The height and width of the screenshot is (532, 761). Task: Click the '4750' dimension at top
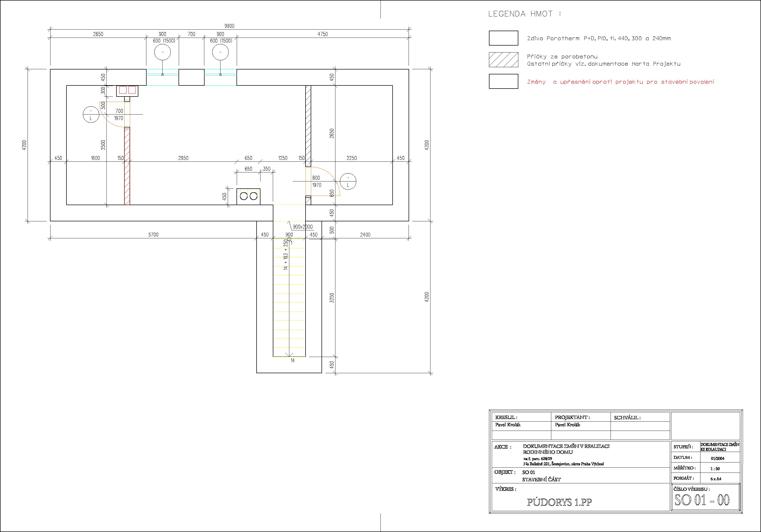(323, 34)
